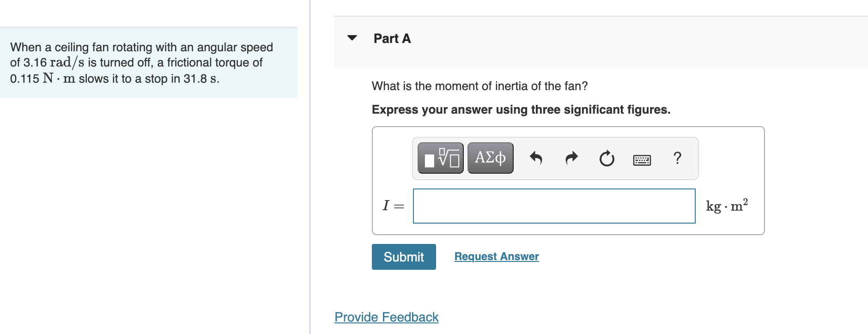Reset the answer with the circular arrow icon

[607, 158]
